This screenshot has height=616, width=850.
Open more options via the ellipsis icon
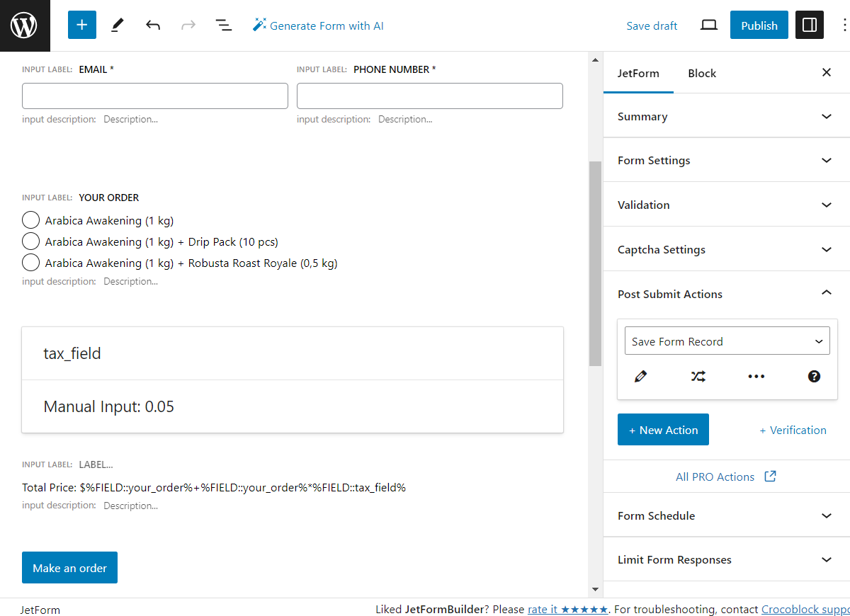(756, 376)
